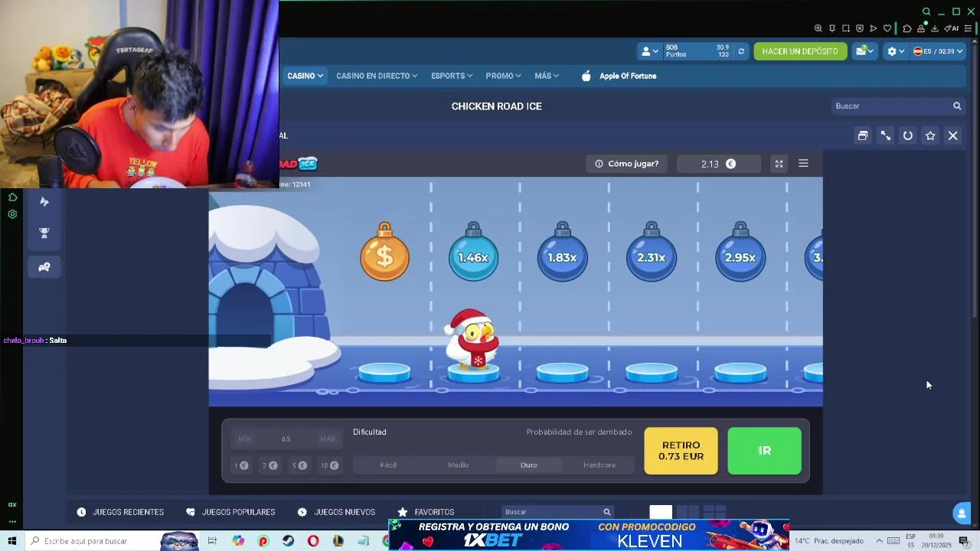
Task: Expand the MÁS menu
Action: click(x=547, y=76)
